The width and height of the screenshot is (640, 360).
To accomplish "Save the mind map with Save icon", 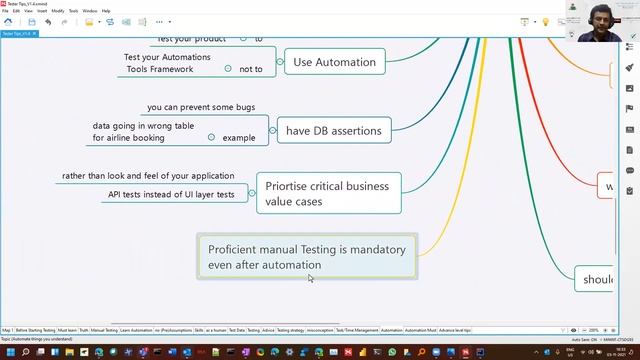I will (32, 22).
